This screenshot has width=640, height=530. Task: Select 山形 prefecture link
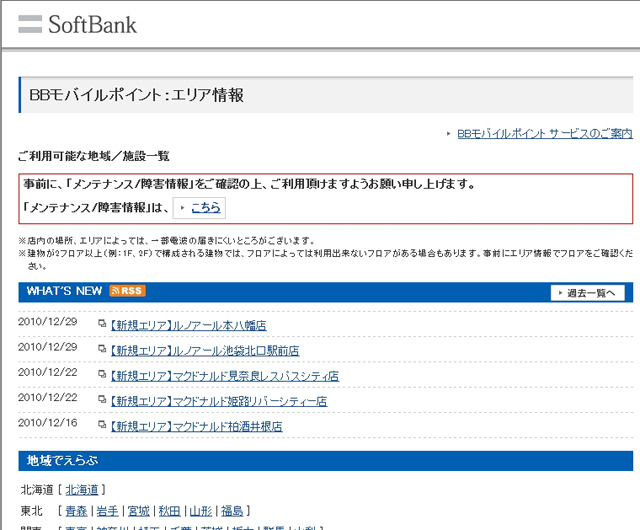click(201, 511)
